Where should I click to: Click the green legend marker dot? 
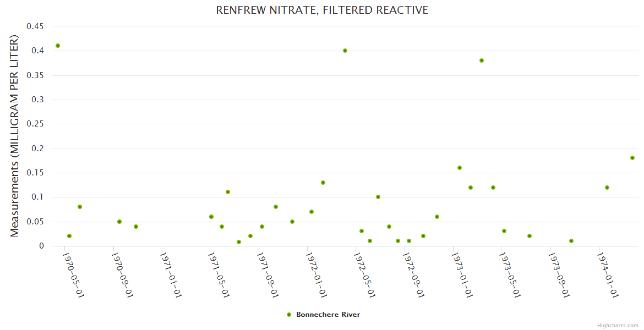tap(289, 315)
